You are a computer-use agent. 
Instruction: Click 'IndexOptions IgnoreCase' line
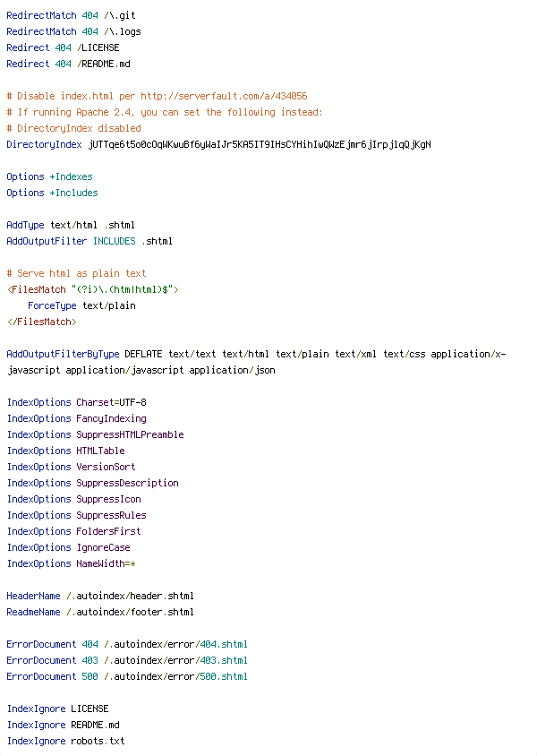point(68,547)
